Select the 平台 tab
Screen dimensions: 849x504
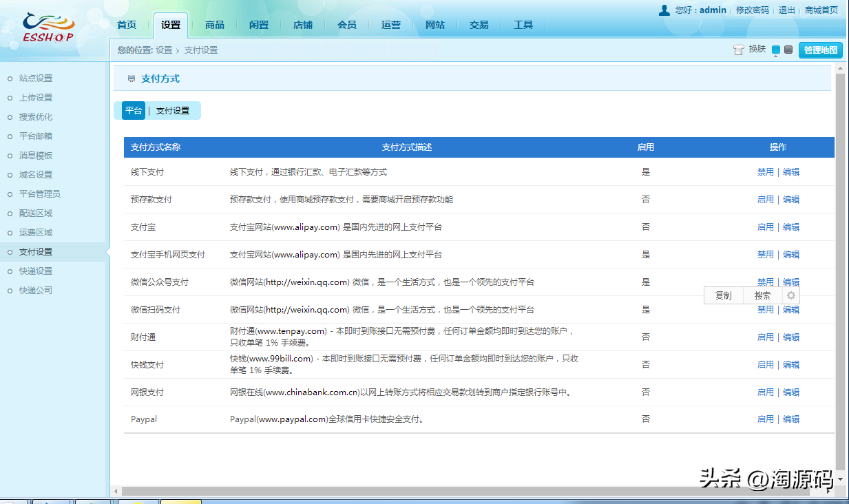point(132,109)
